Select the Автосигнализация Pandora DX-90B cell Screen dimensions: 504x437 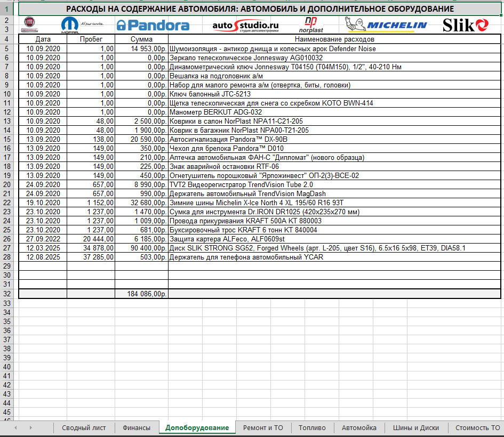pyautogui.click(x=334, y=139)
